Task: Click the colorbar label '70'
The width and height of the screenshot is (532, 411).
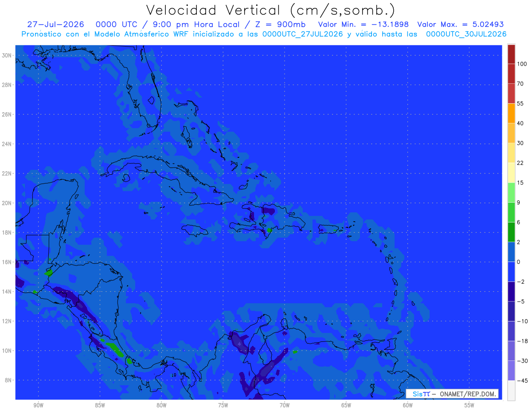Action: click(x=520, y=84)
